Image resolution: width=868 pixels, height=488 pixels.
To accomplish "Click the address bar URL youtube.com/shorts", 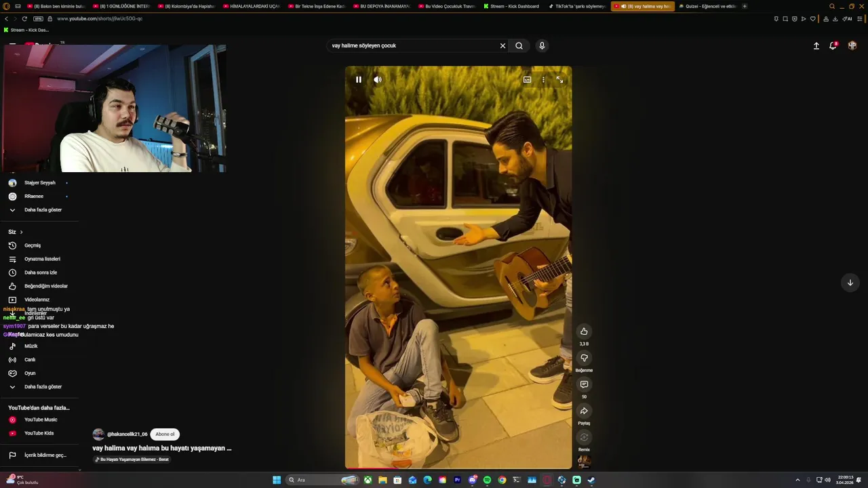I will coord(100,18).
